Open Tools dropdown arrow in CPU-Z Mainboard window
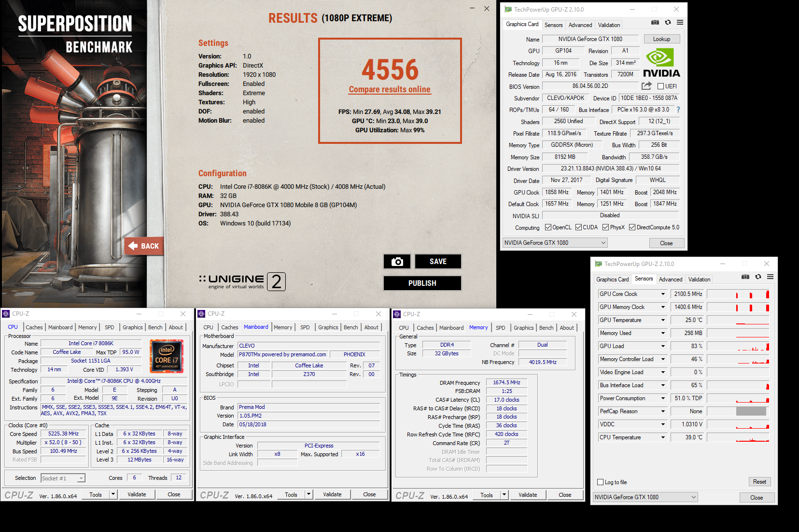Image resolution: width=799 pixels, height=532 pixels. coord(308,494)
